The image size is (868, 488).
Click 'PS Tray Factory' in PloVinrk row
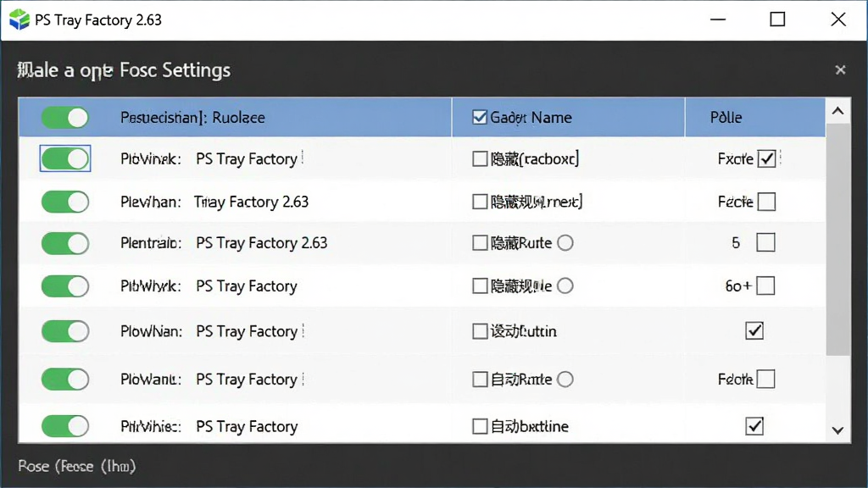click(247, 158)
